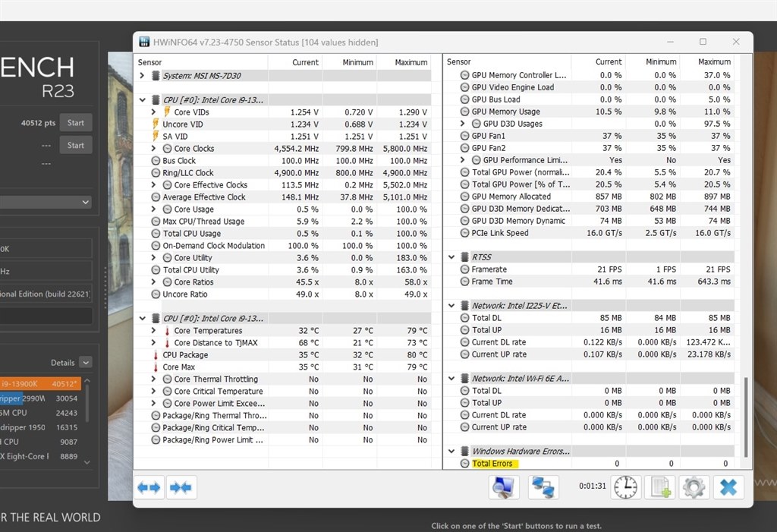
Task: Click the Minimum column header in right pane
Action: point(653,61)
